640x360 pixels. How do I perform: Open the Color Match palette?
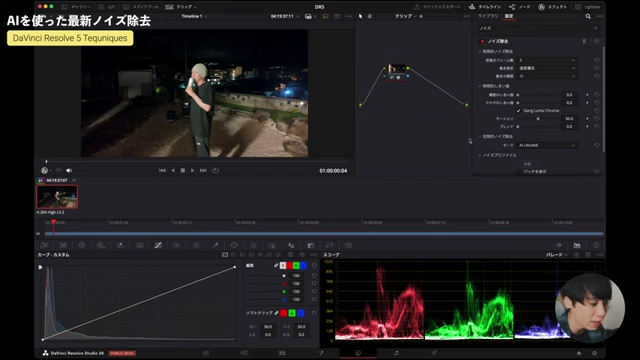(63, 245)
